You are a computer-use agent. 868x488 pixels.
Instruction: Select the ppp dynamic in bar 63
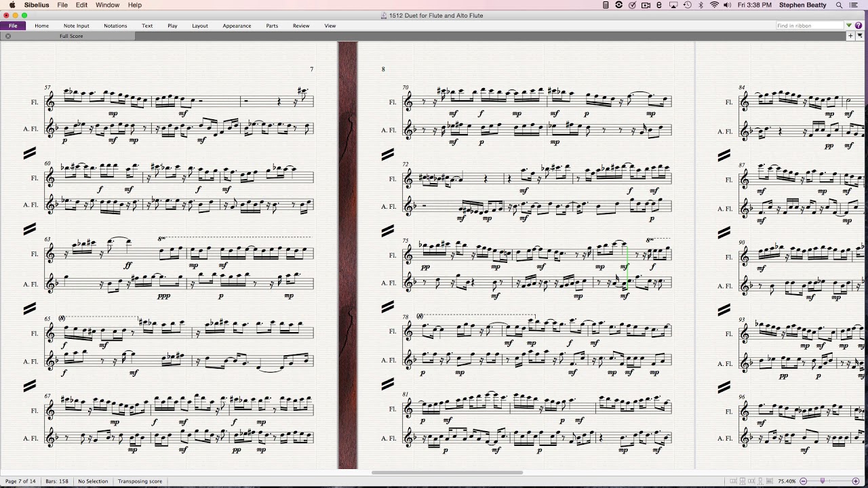point(163,296)
